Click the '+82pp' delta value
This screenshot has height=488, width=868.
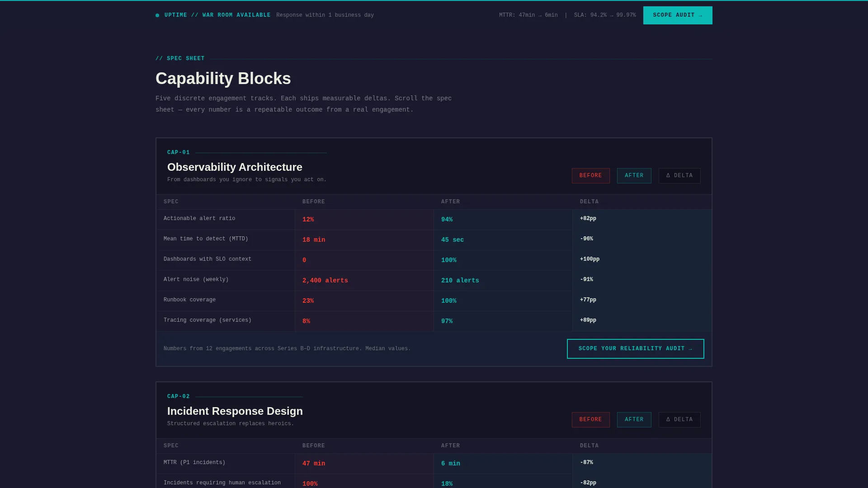(588, 219)
